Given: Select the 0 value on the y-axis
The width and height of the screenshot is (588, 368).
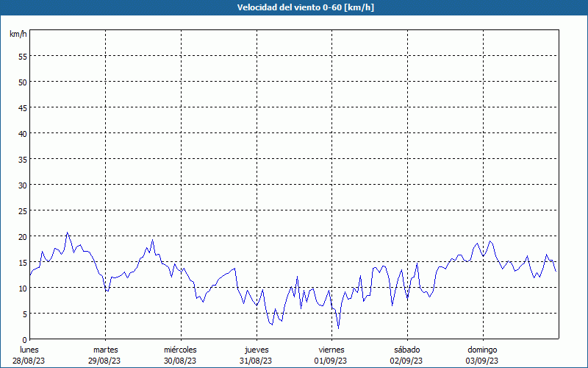Looking at the screenshot, I should [25, 339].
